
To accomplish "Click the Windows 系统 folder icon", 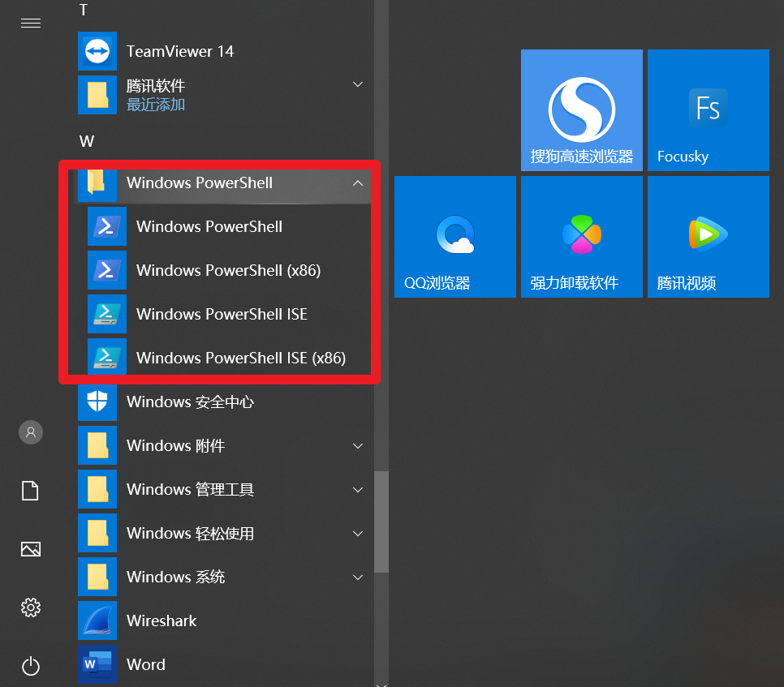I will coord(97,577).
